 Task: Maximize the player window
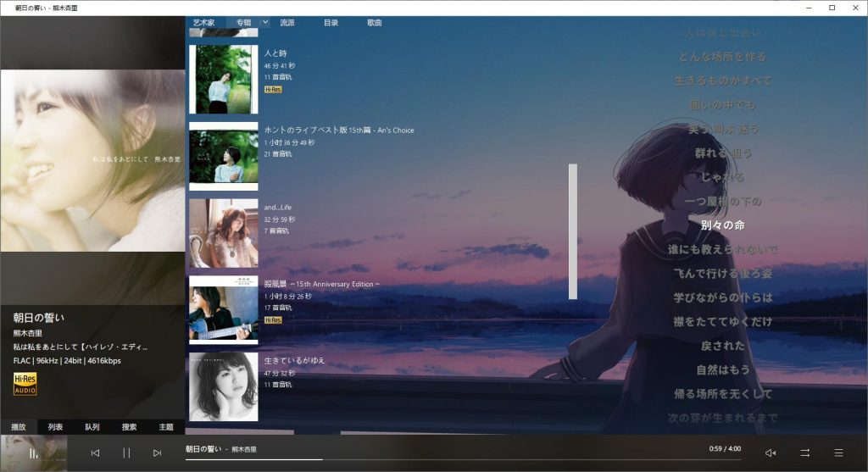point(832,8)
